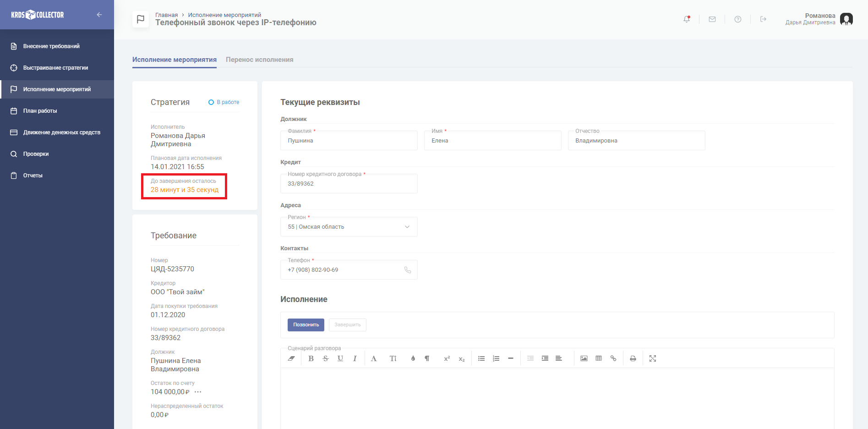The width and height of the screenshot is (868, 429).
Task: Open План работы in the sidebar
Action: (x=40, y=111)
